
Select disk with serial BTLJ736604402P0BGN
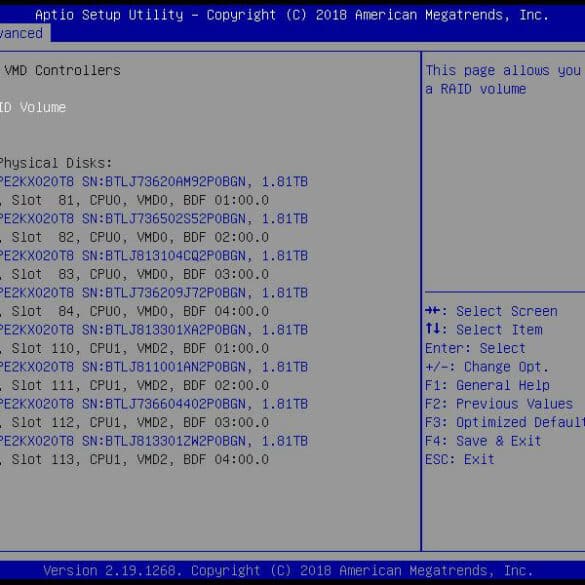coord(154,404)
